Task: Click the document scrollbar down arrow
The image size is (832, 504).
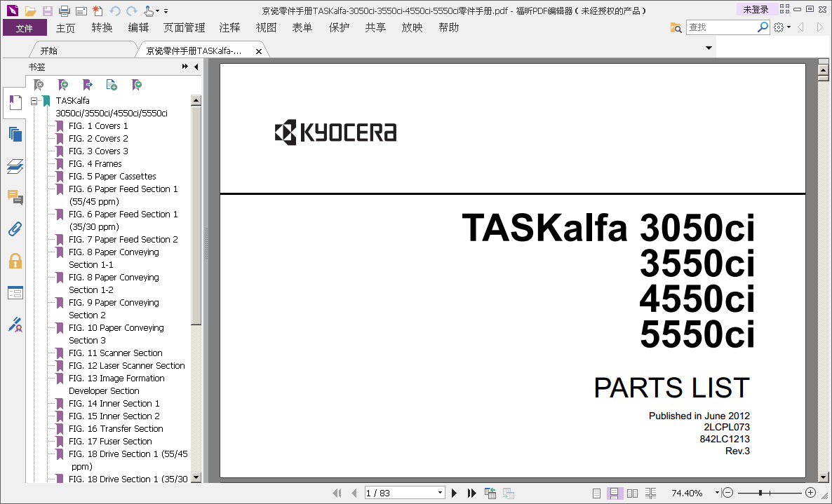Action: (x=823, y=477)
